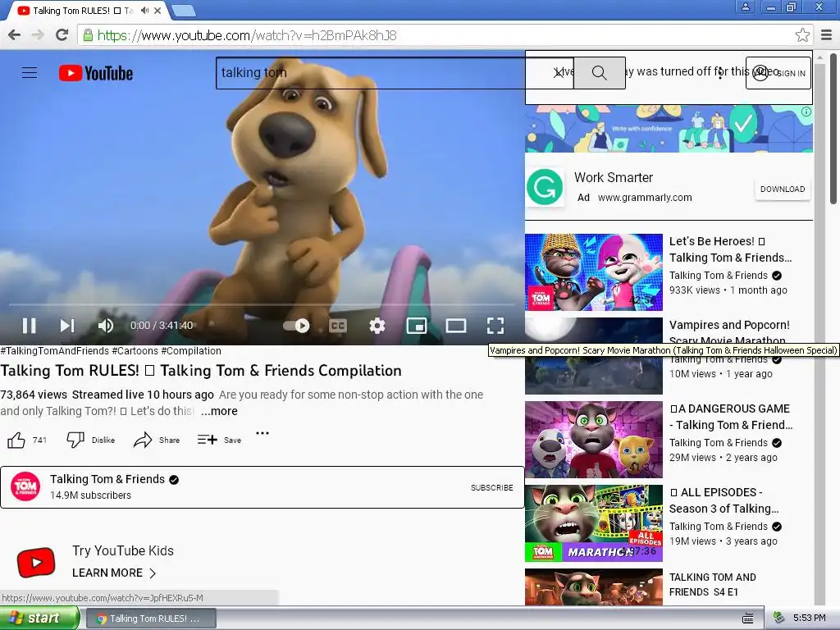Open Chrome user profile button
Viewport: 840px width, 630px height.
click(x=745, y=7)
